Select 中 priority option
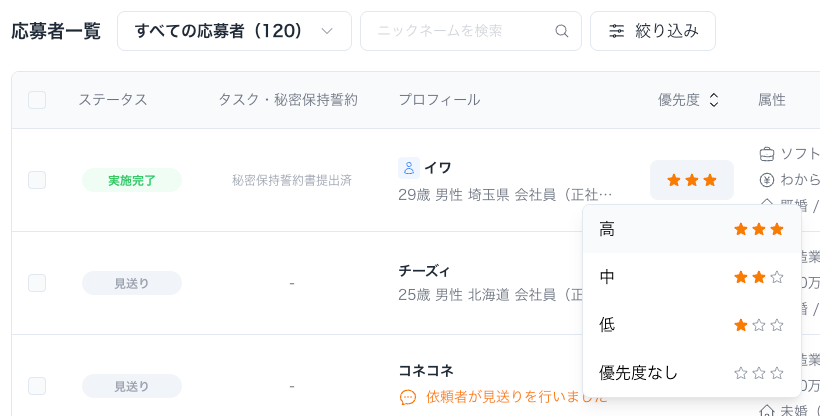The height and width of the screenshot is (416, 820). (x=691, y=277)
